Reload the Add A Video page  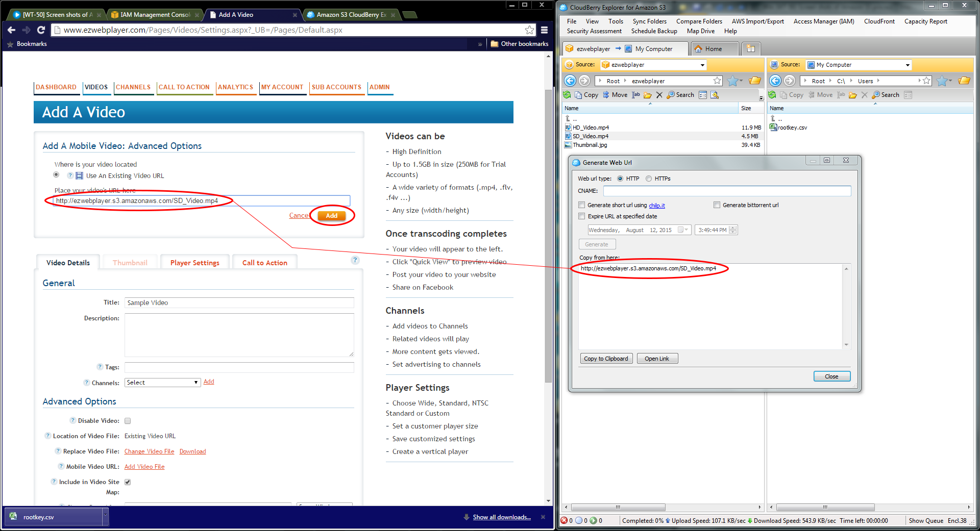pos(41,30)
